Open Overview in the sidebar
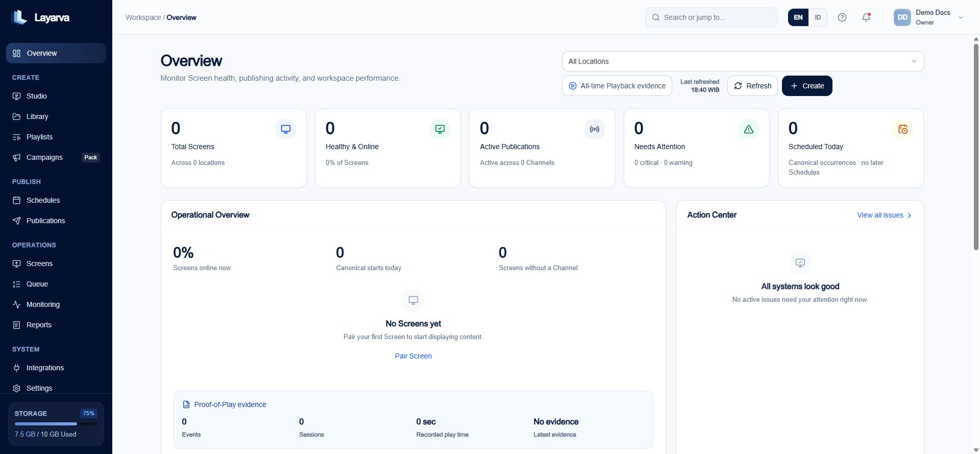 coord(56,53)
